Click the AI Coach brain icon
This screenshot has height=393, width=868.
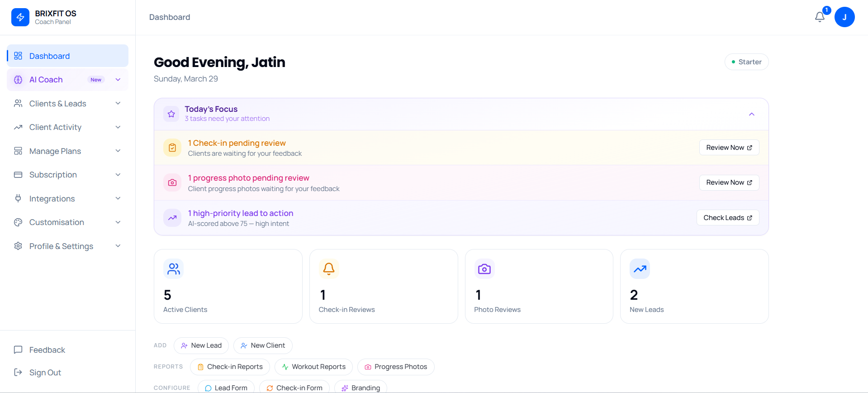[18, 80]
